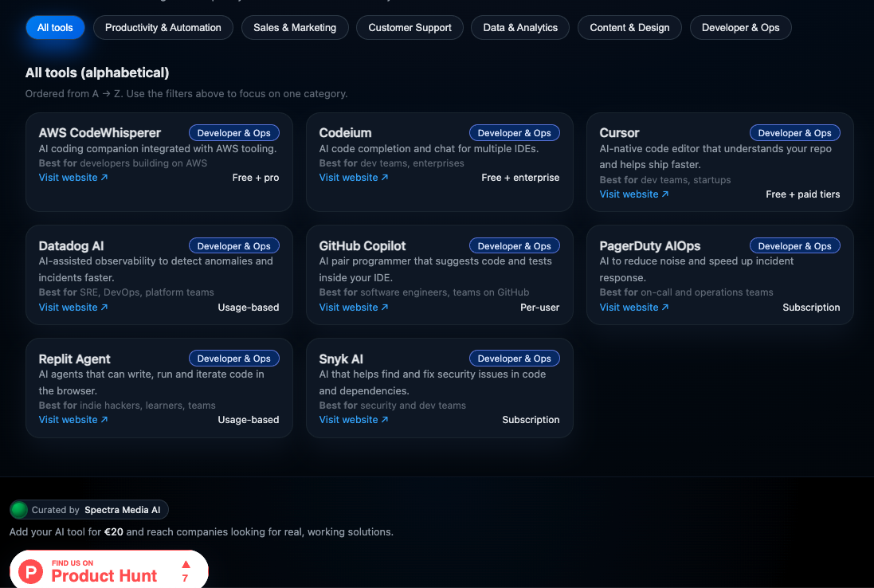Viewport: 874px width, 588px height.
Task: Click the Snyk AI external link arrow
Action: pos(385,419)
